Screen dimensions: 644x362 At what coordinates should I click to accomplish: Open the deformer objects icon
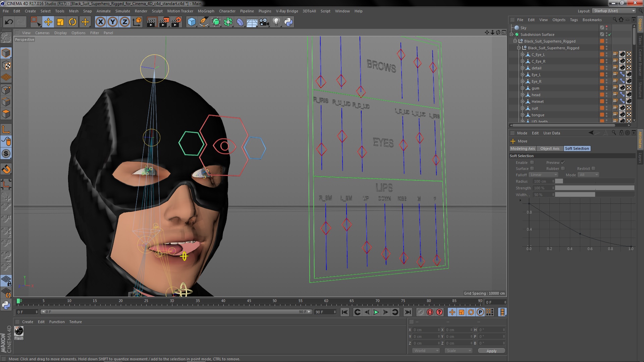(x=240, y=22)
